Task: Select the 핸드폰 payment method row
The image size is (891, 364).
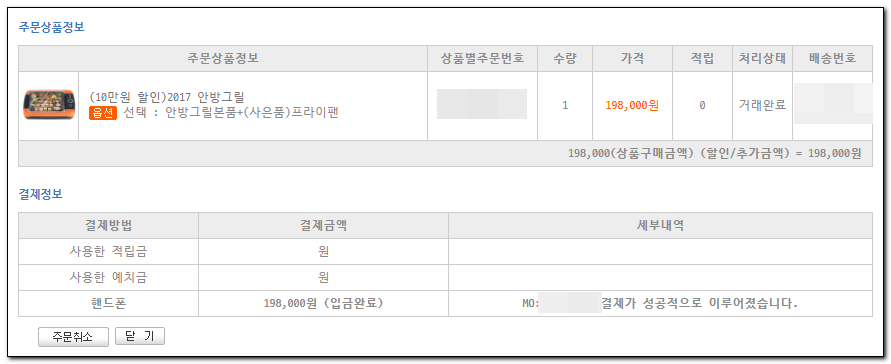Action: (446, 303)
